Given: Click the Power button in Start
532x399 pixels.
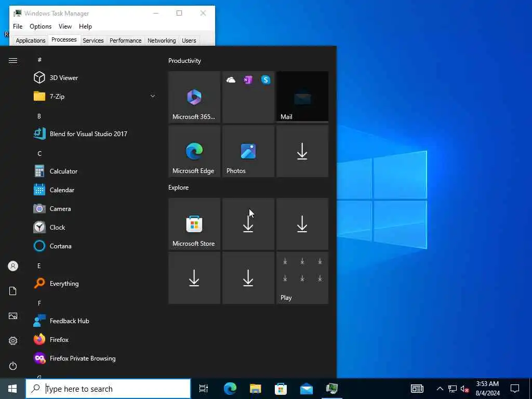Looking at the screenshot, I should click(13, 366).
